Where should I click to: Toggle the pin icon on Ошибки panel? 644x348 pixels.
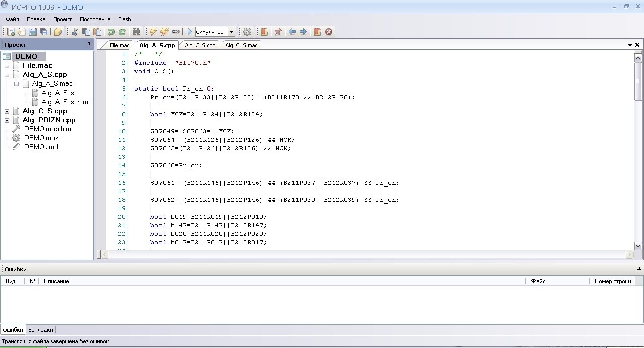(x=638, y=269)
